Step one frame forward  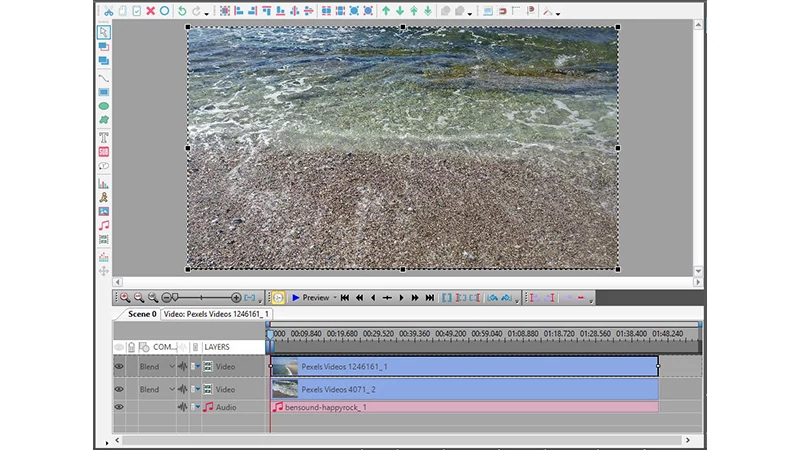pos(401,297)
